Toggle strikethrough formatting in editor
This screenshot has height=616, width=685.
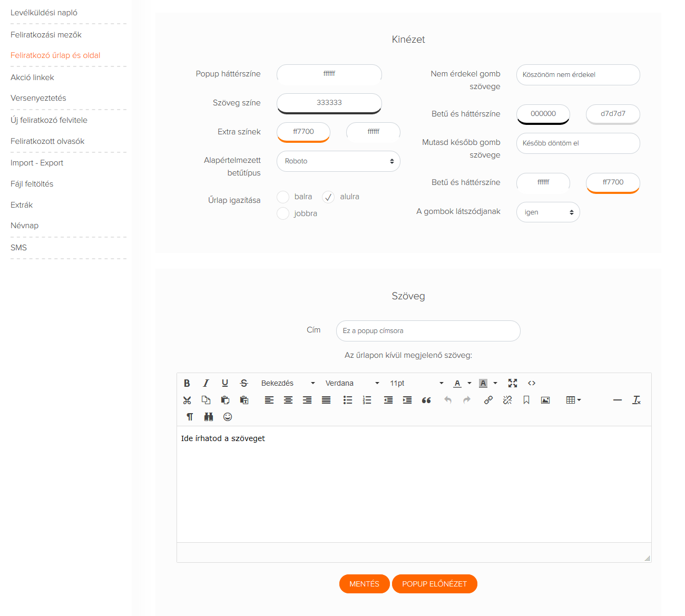click(x=244, y=383)
